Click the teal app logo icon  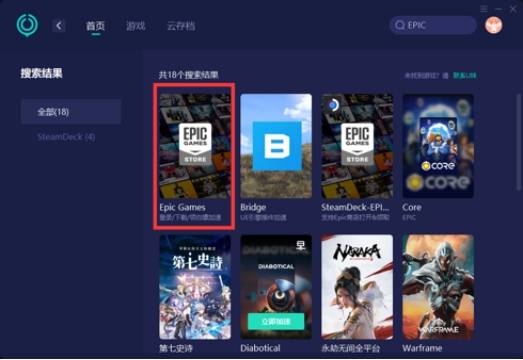[x=27, y=25]
